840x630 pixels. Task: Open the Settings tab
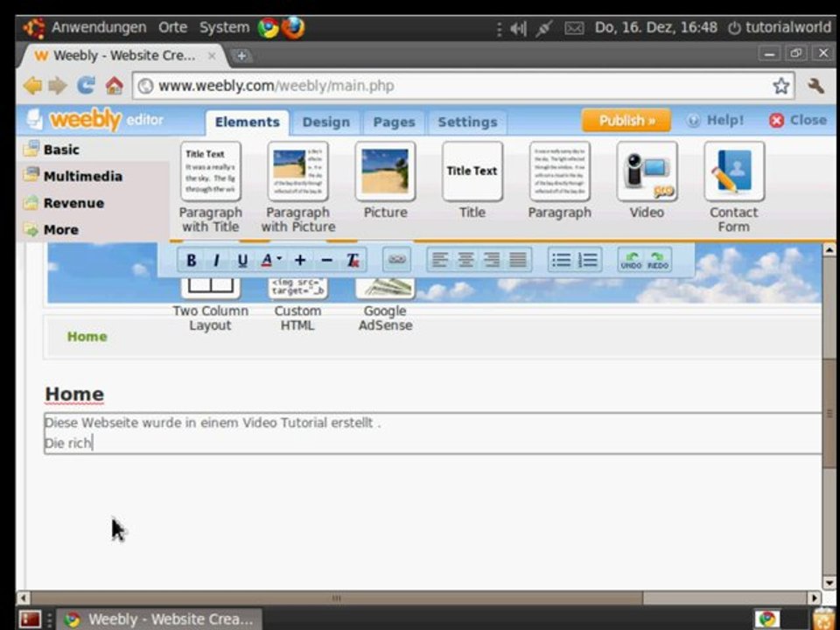click(467, 122)
